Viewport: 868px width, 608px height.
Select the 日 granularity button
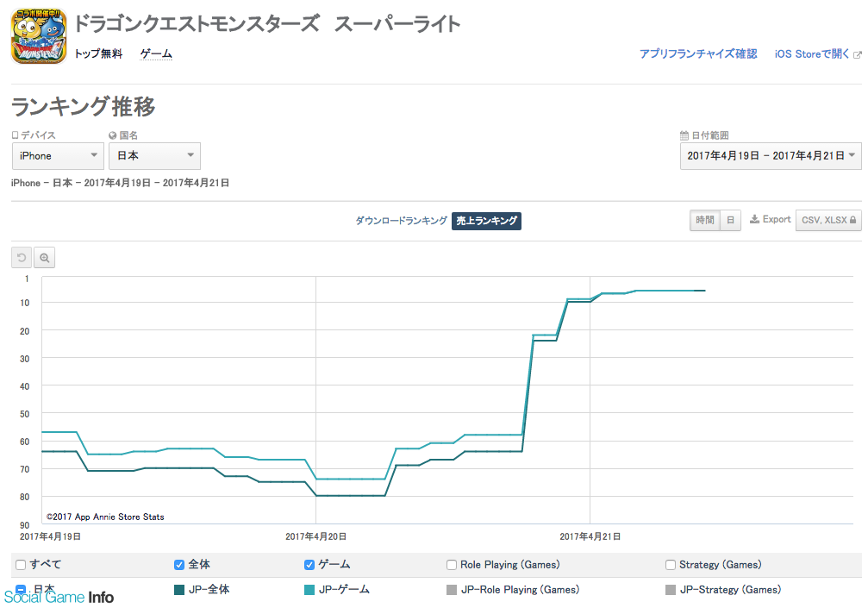[730, 220]
